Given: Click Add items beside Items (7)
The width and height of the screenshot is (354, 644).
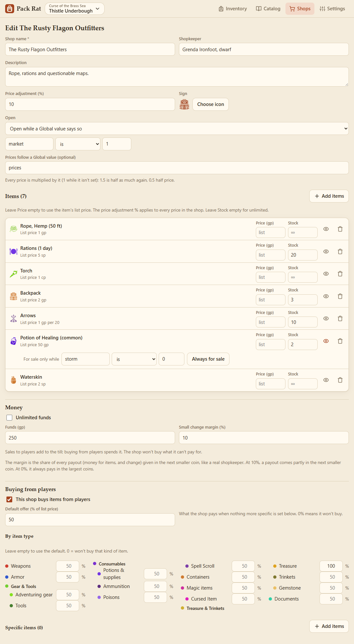Looking at the screenshot, I should tap(329, 196).
